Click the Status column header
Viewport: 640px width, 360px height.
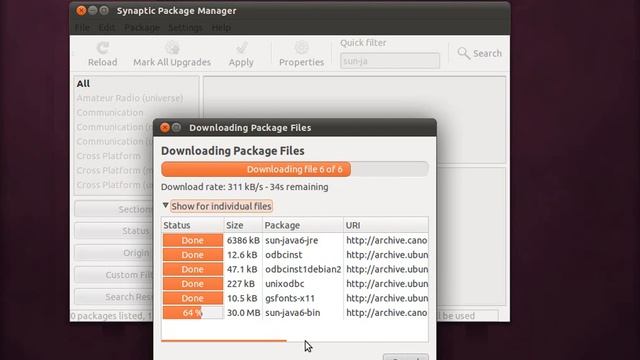192,225
